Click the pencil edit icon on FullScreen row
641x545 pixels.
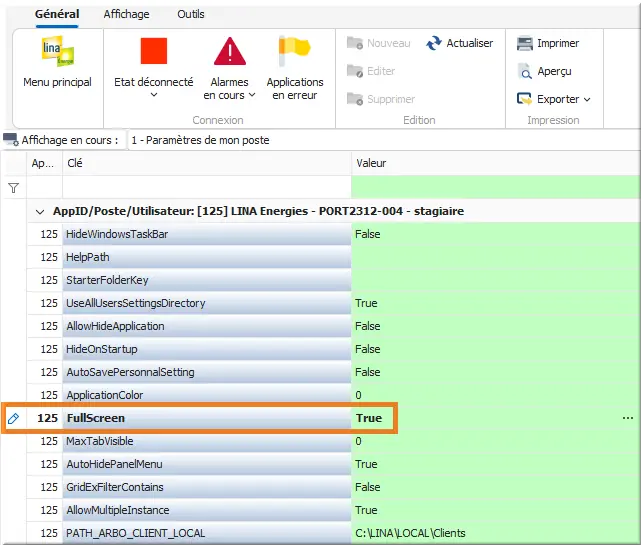point(13,418)
